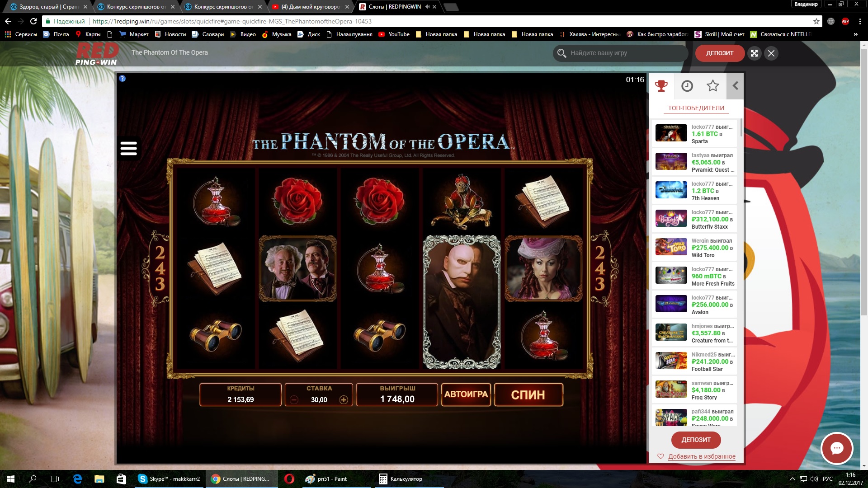Switch the РУС keyboard language indicator

[x=827, y=479]
